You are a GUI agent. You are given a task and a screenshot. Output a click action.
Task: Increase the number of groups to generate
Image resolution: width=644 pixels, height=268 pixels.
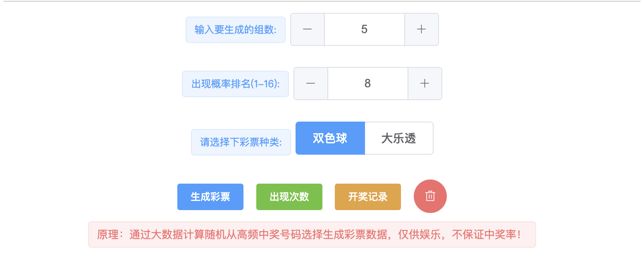point(421,29)
